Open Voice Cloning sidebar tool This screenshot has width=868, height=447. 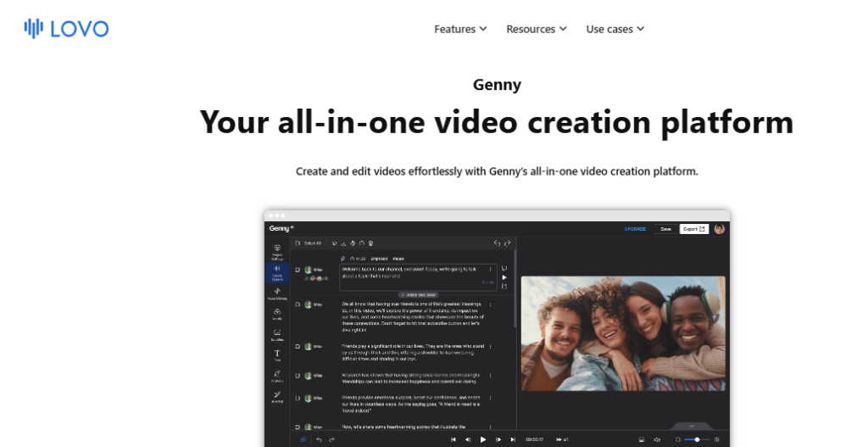pos(277,293)
